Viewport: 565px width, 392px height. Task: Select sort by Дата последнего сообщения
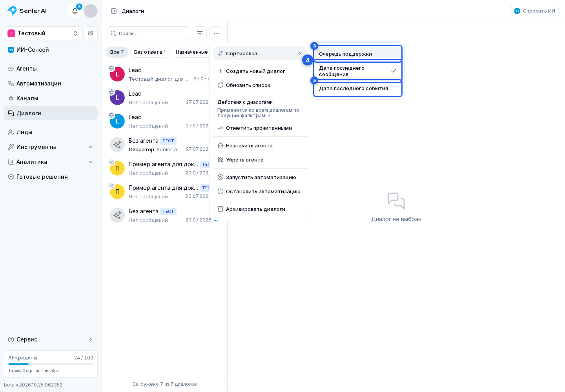[358, 71]
